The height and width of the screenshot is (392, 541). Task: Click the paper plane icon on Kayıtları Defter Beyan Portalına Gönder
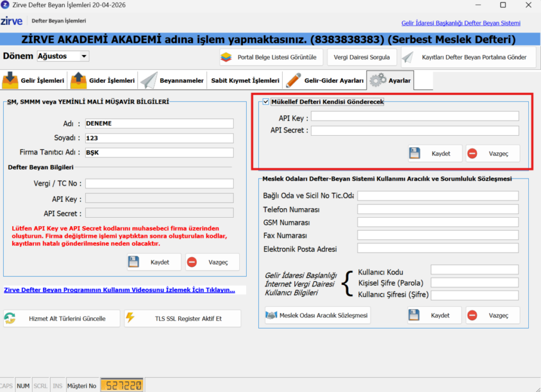pyautogui.click(x=407, y=57)
